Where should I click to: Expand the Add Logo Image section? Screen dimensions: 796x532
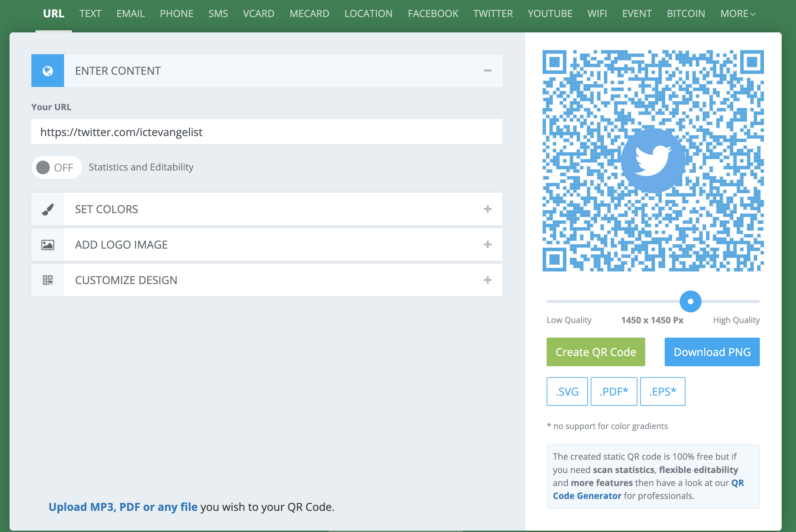266,244
